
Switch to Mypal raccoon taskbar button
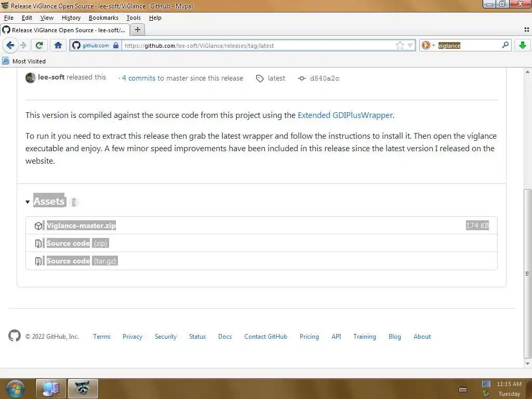(x=83, y=389)
